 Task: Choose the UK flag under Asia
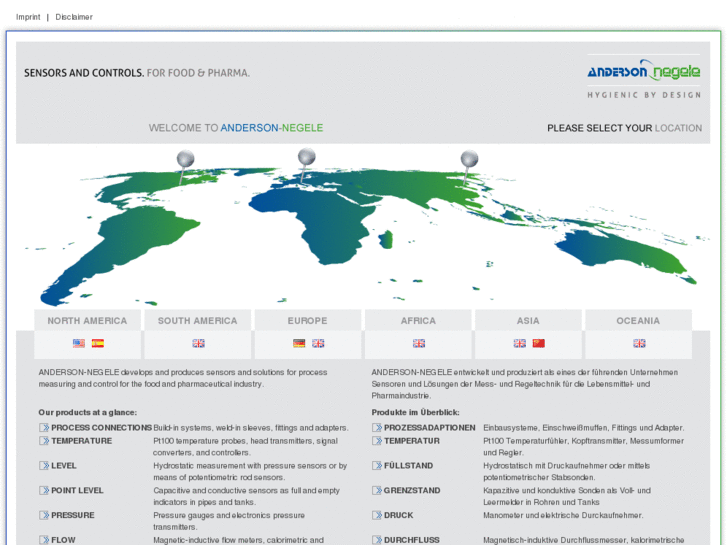point(520,343)
